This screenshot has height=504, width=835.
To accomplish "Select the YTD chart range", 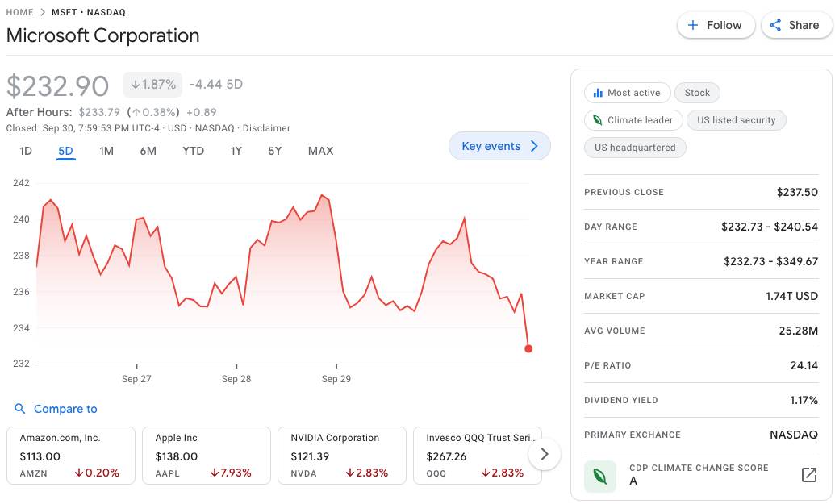I will (193, 151).
